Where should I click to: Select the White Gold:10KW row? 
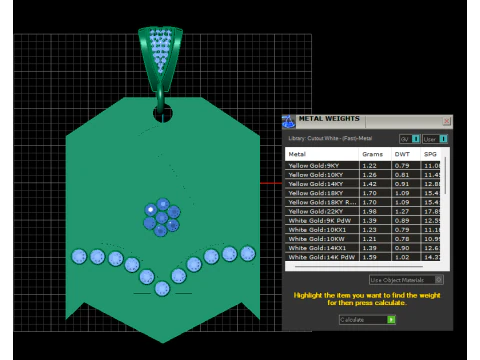tap(363, 239)
